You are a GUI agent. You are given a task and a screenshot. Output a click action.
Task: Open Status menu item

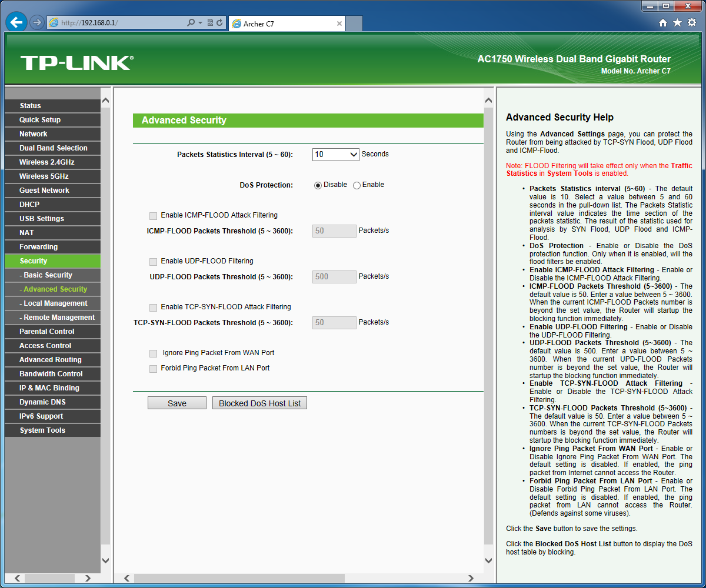(x=52, y=106)
